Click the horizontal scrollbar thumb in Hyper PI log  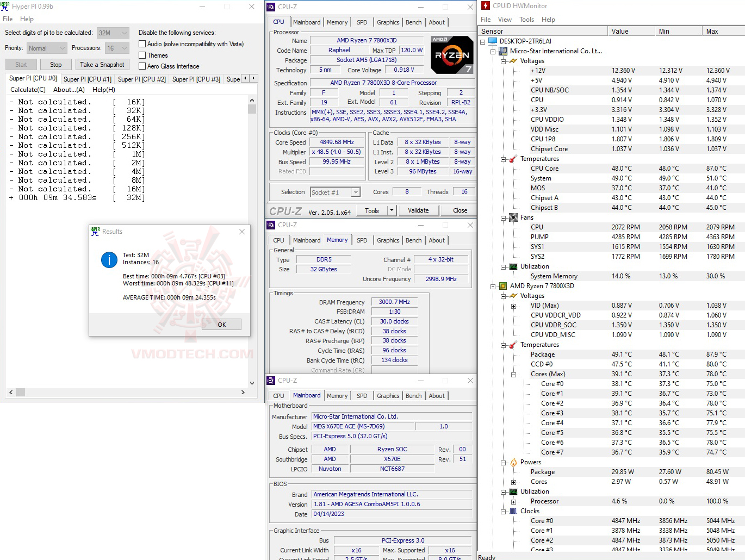tap(20, 392)
